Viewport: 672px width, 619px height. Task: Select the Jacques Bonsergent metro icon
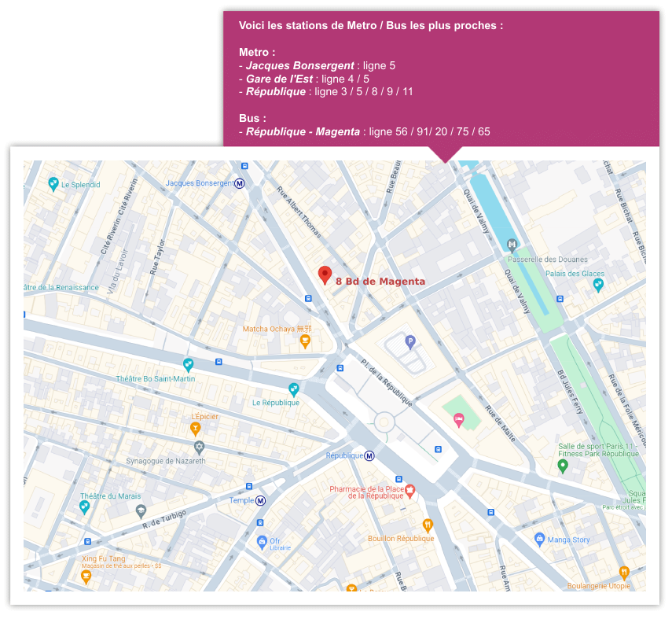click(240, 183)
